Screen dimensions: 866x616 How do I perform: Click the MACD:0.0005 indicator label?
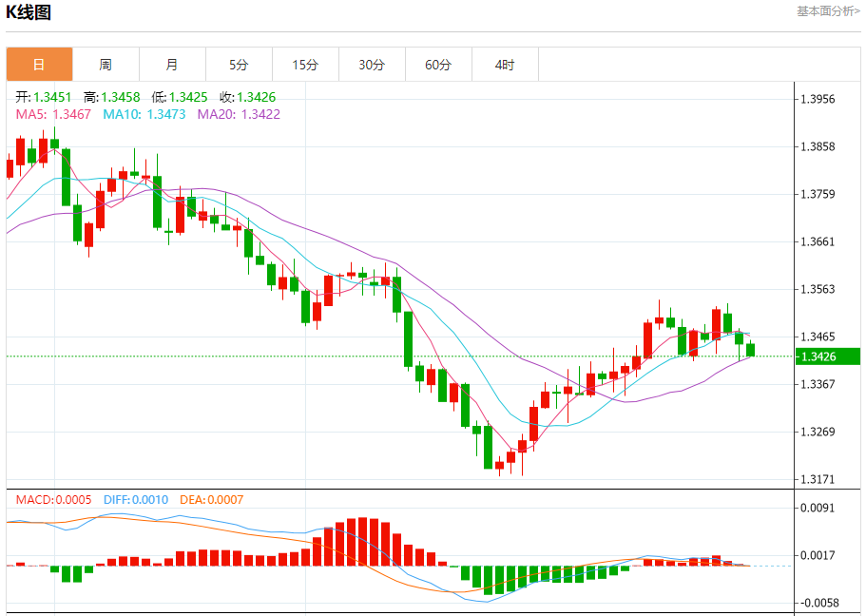click(53, 500)
